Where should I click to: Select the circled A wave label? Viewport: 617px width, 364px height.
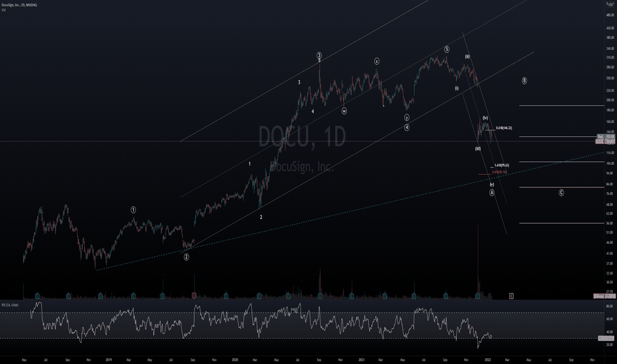(x=492, y=193)
